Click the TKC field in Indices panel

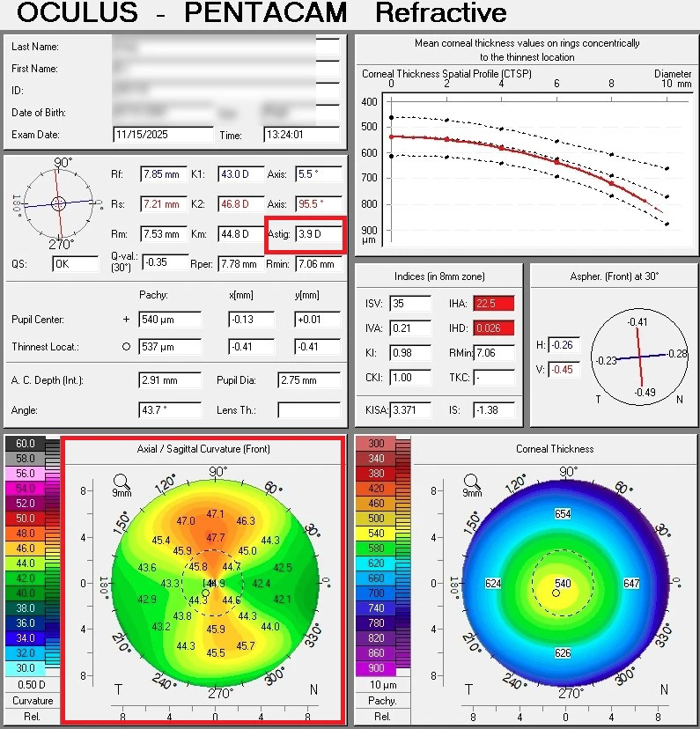pos(494,377)
